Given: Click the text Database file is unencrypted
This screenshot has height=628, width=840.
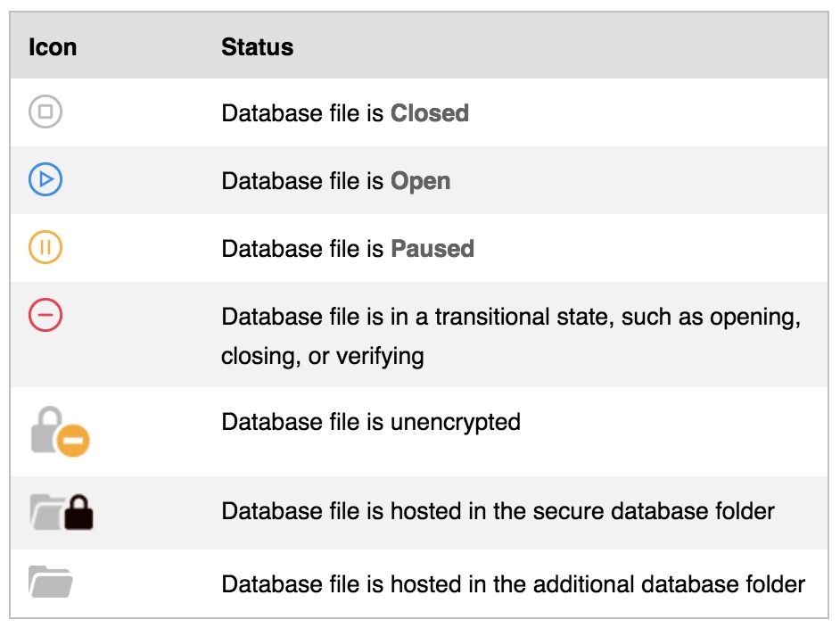Looking at the screenshot, I should click(371, 422).
